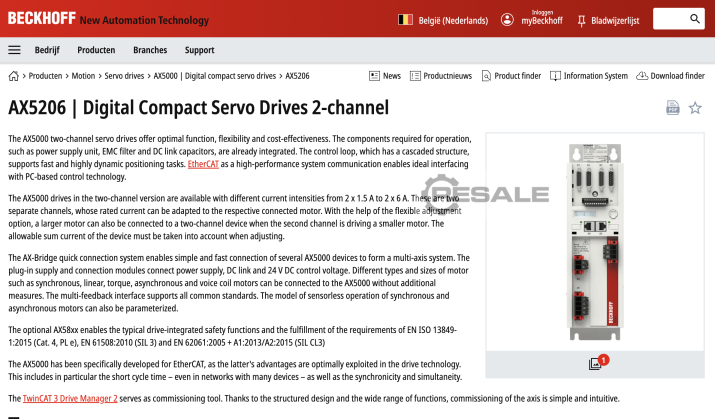Image resolution: width=715 pixels, height=419 pixels.
Task: Download the page as PDF icon
Action: (x=673, y=108)
